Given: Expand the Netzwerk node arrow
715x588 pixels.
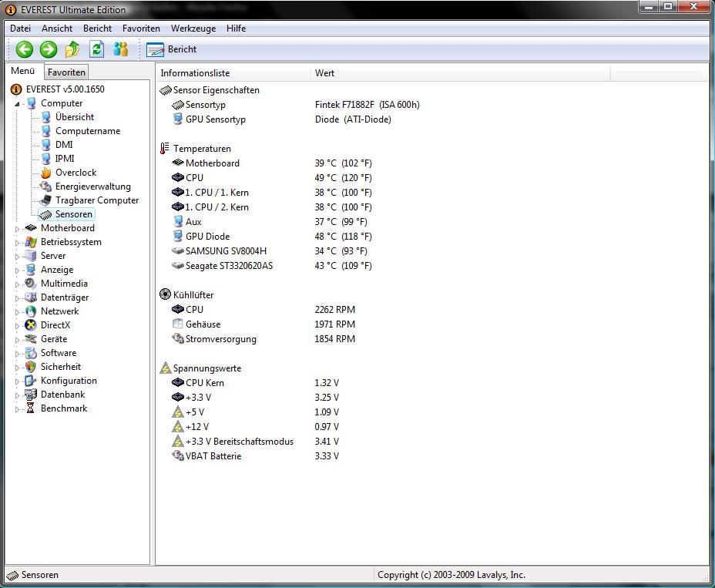Looking at the screenshot, I should coord(17,312).
